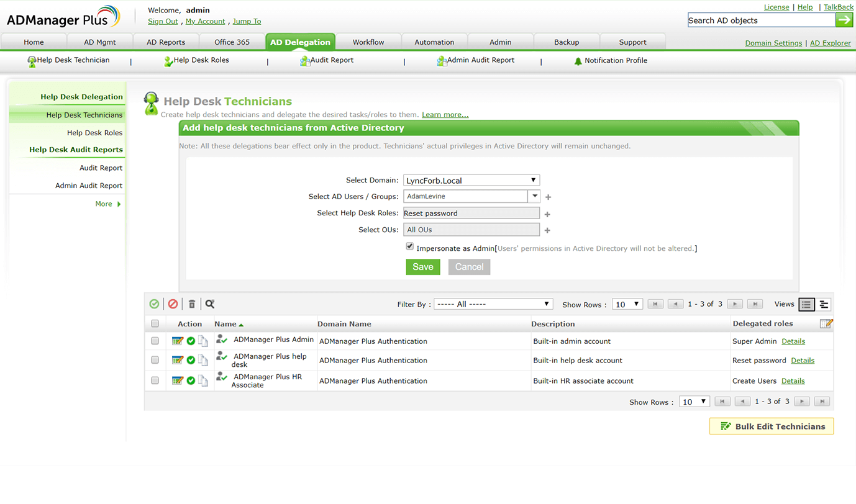Click the green status icon for ADManager Plus Admin
Screen dimensions: 856x504
(191, 341)
